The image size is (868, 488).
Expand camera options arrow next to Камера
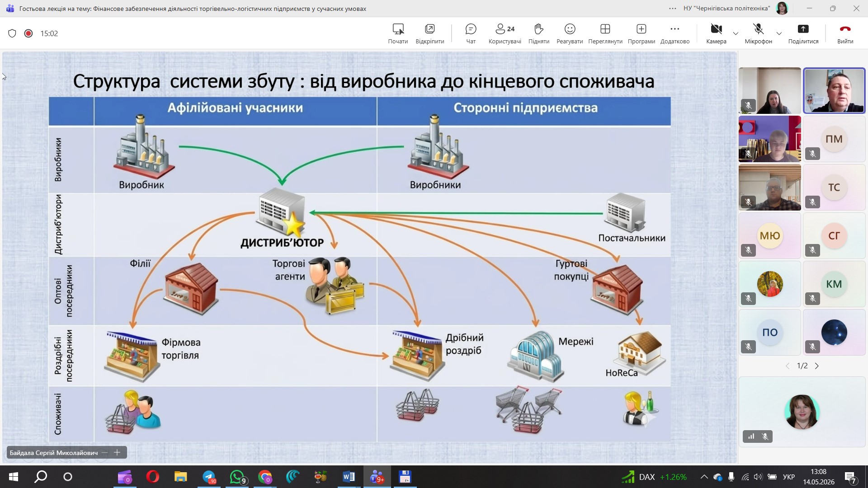tap(736, 33)
